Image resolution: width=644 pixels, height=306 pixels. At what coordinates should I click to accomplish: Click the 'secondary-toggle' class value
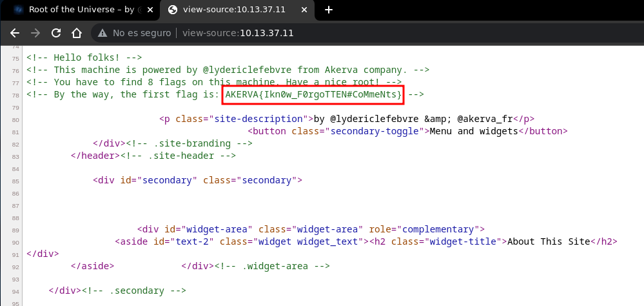(375, 131)
